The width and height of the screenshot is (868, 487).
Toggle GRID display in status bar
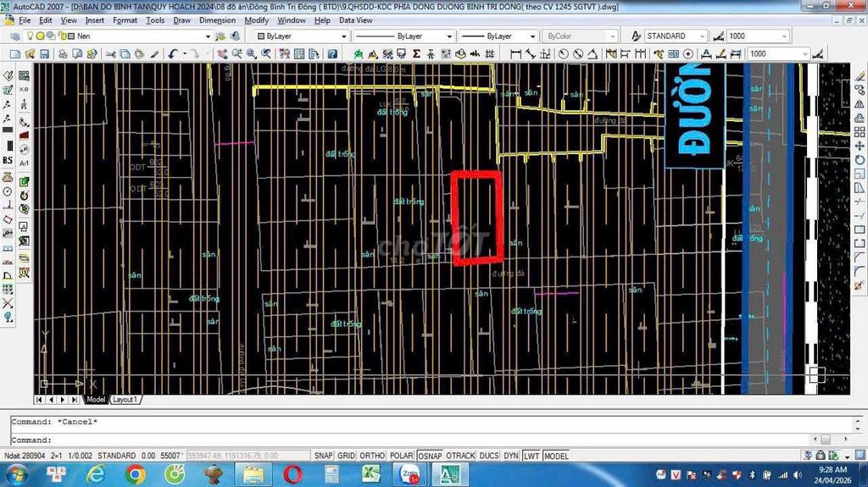pos(346,456)
